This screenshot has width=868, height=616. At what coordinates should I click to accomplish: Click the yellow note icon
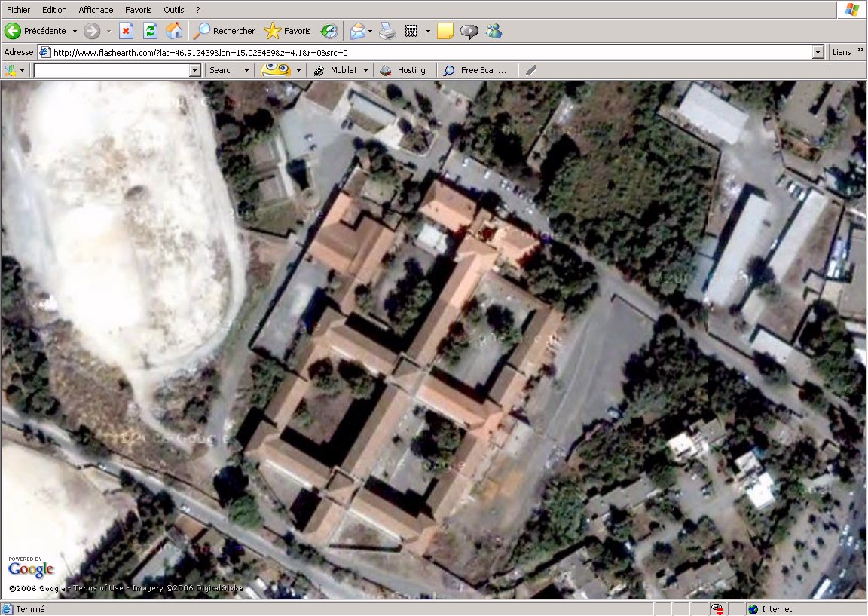(x=445, y=31)
